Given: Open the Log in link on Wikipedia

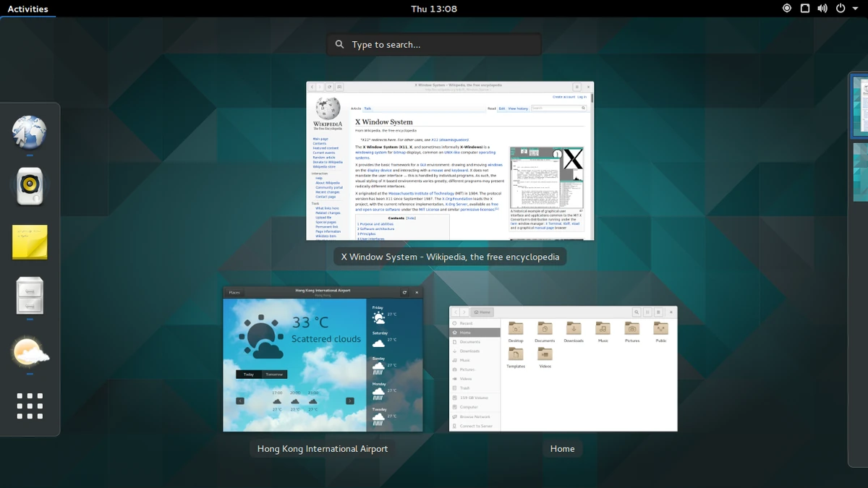Looking at the screenshot, I should pyautogui.click(x=583, y=95).
